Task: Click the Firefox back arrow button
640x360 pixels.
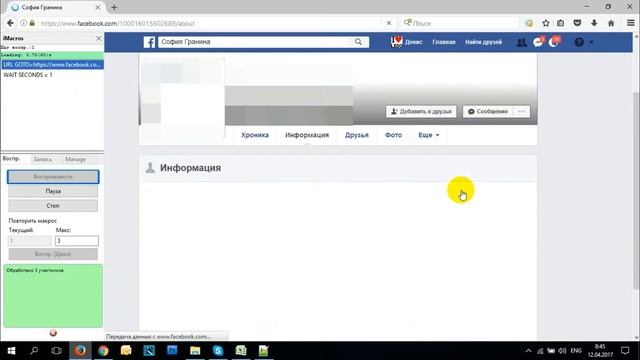Action: tap(10, 23)
